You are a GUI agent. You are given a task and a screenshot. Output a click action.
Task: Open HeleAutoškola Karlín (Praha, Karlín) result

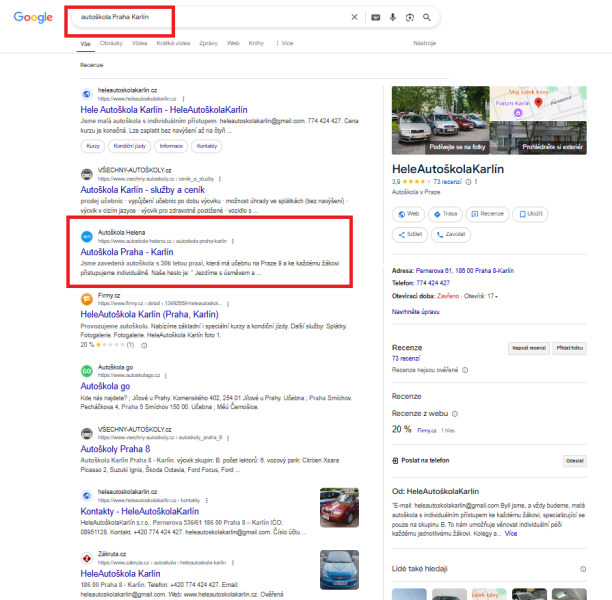pyautogui.click(x=149, y=314)
